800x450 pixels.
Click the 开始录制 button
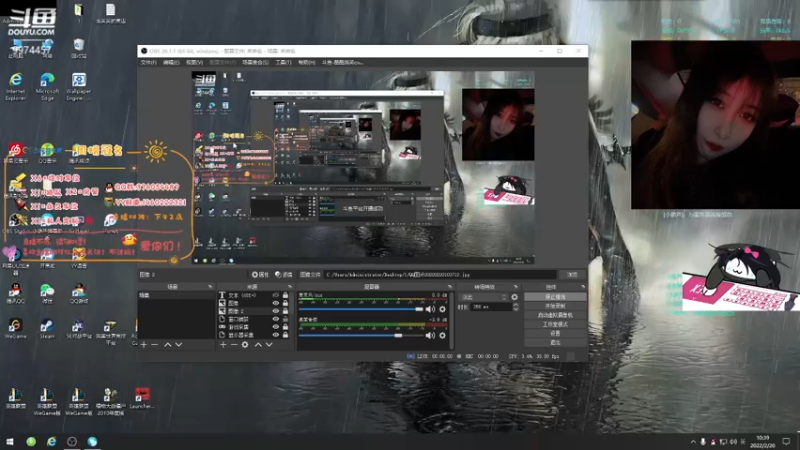[x=555, y=306]
